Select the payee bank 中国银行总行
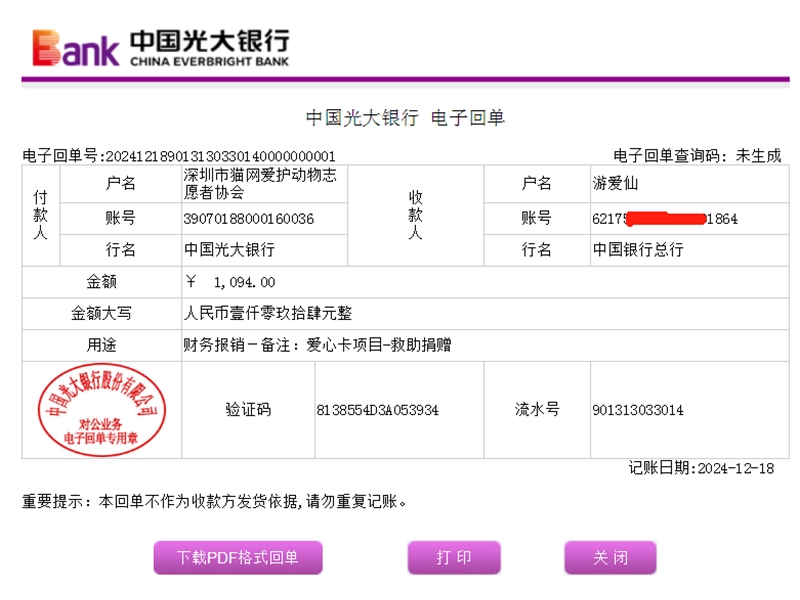 tap(638, 249)
